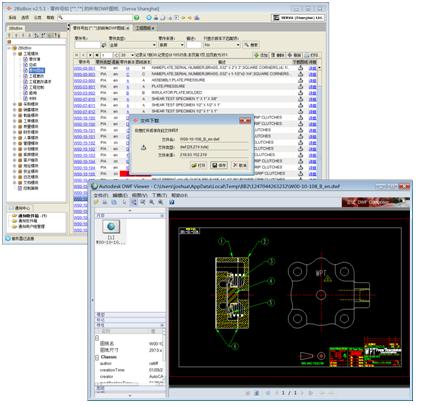Open the notification user group management folder

(x=29, y=227)
